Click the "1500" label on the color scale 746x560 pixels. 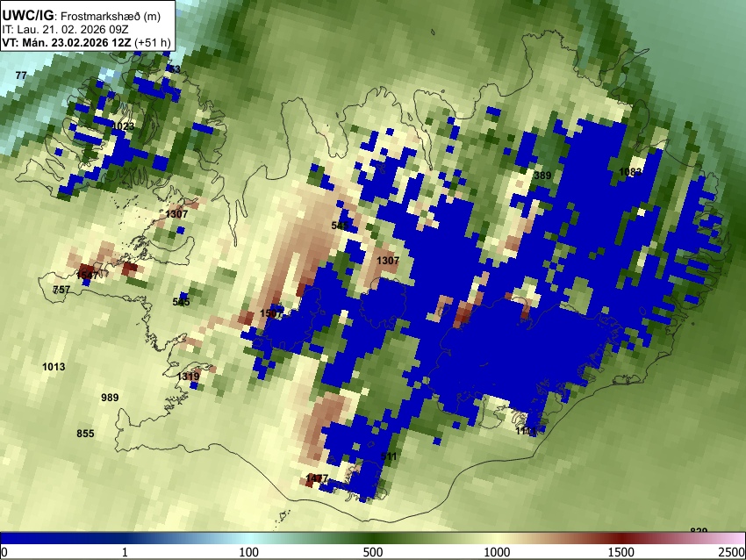coord(620,552)
